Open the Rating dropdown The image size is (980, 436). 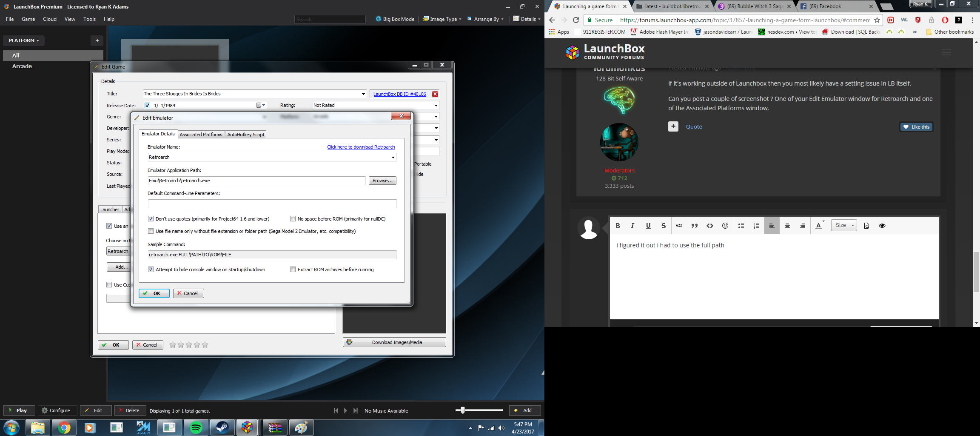[436, 106]
